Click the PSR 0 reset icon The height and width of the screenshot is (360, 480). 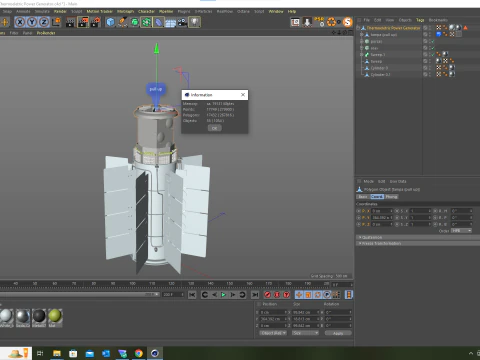pos(319,22)
